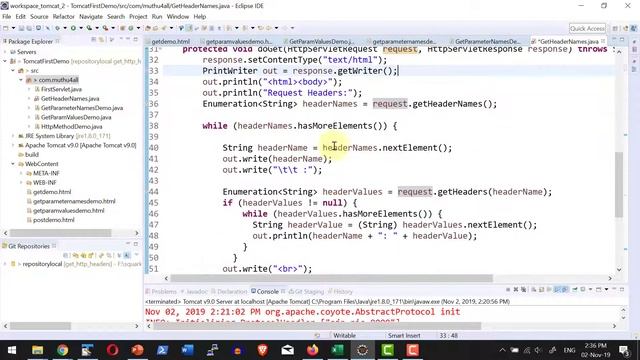Image resolution: width=640 pixels, height=360 pixels.
Task: Open the File menu
Action: pyautogui.click(x=7, y=17)
